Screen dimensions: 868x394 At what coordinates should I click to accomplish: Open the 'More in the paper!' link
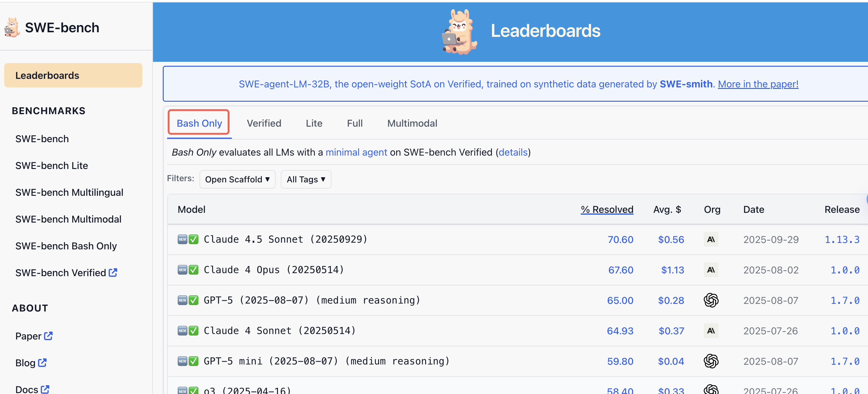(758, 84)
